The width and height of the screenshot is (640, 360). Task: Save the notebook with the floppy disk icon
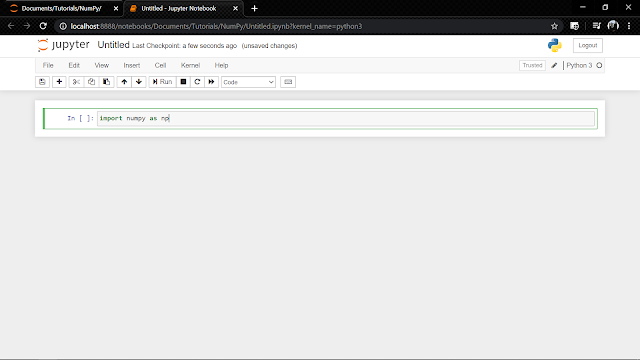tap(42, 82)
